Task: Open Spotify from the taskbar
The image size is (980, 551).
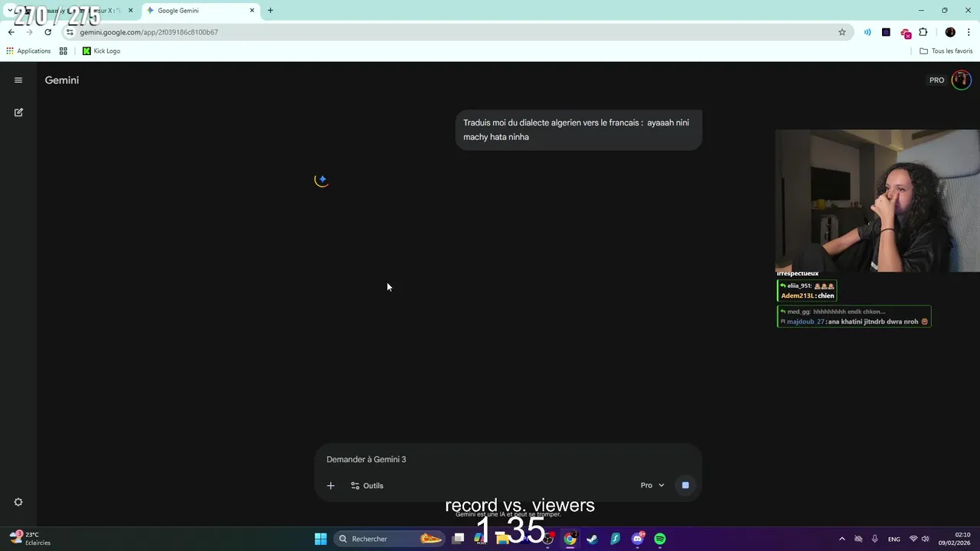Action: click(x=660, y=539)
